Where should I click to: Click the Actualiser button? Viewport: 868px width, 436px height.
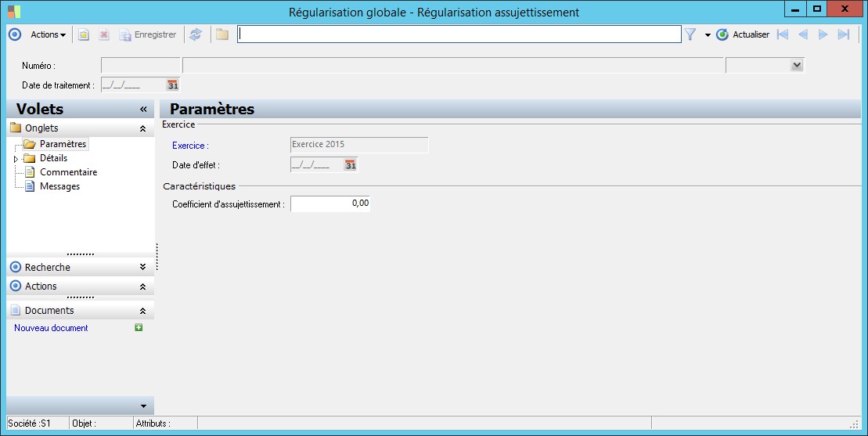coord(742,34)
